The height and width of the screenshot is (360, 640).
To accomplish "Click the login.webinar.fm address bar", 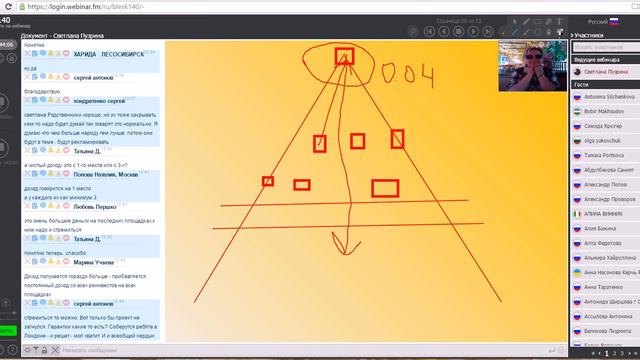I will [322, 7].
